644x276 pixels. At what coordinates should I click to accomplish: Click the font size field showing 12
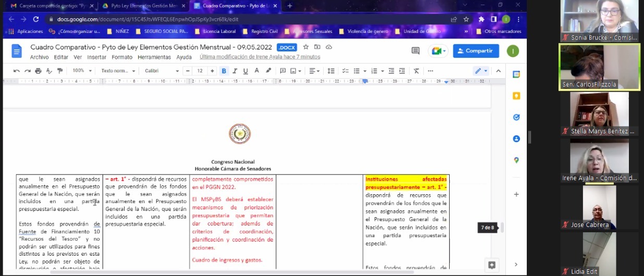pyautogui.click(x=200, y=71)
